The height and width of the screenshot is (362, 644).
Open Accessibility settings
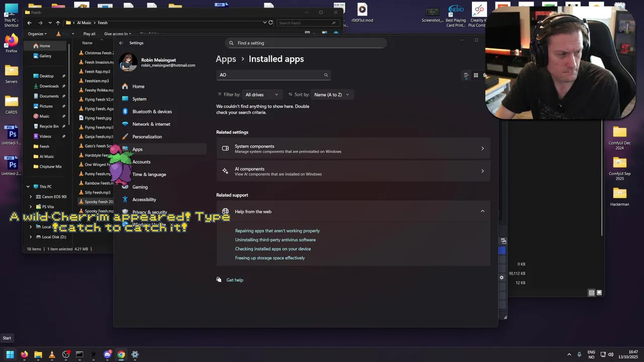pos(144,200)
